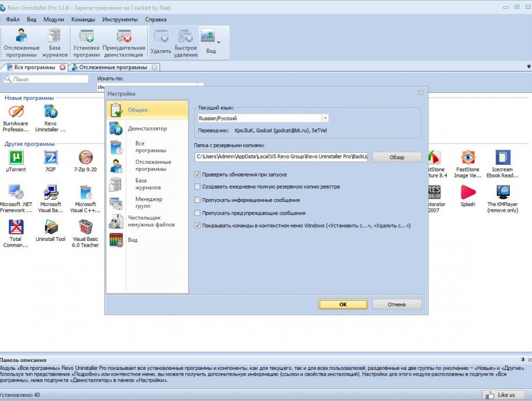Select The KMPlayer program icon

point(503,199)
